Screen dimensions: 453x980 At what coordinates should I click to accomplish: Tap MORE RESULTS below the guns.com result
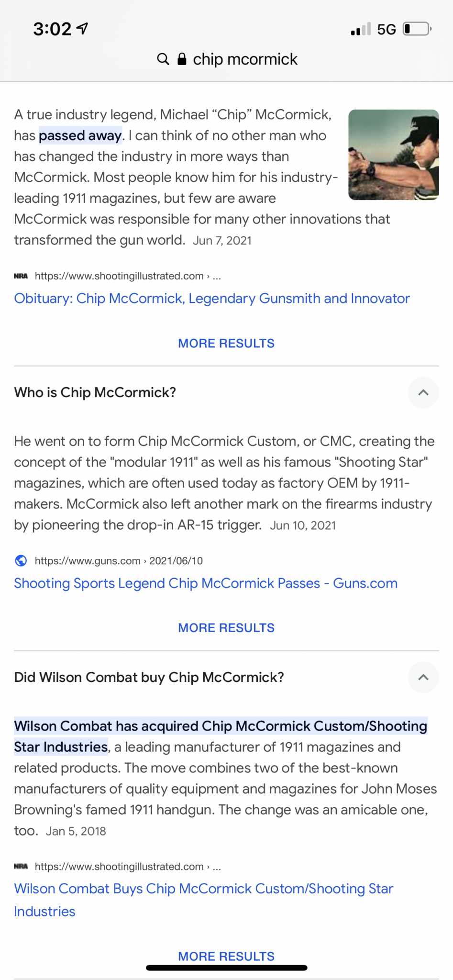pyautogui.click(x=226, y=627)
